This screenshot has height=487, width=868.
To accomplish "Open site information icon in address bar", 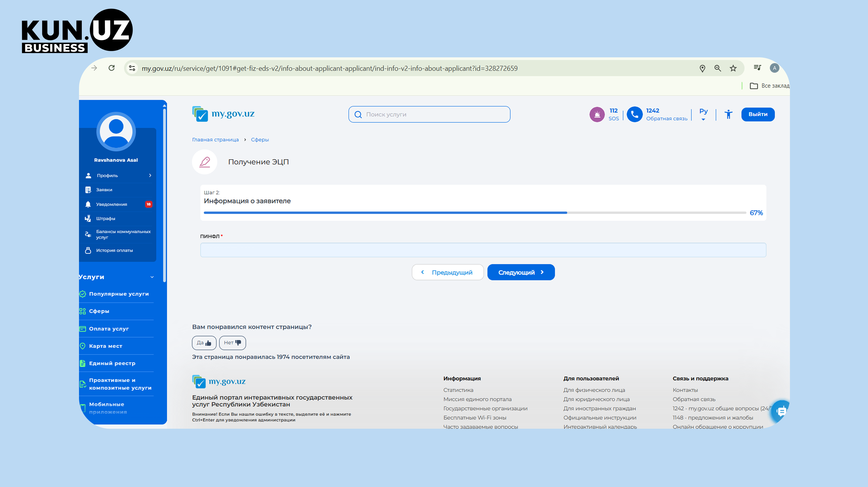I will (132, 68).
